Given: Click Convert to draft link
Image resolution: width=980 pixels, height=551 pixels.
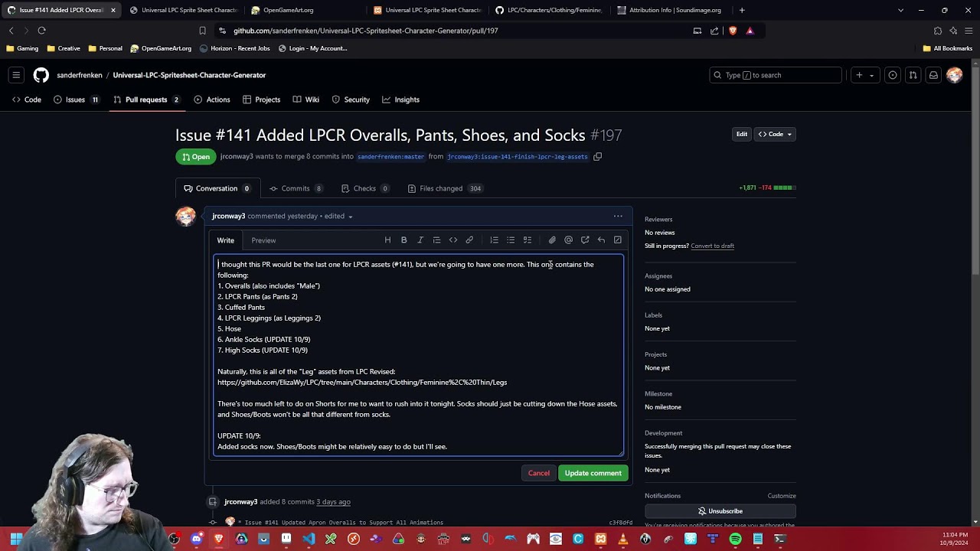Looking at the screenshot, I should [712, 246].
